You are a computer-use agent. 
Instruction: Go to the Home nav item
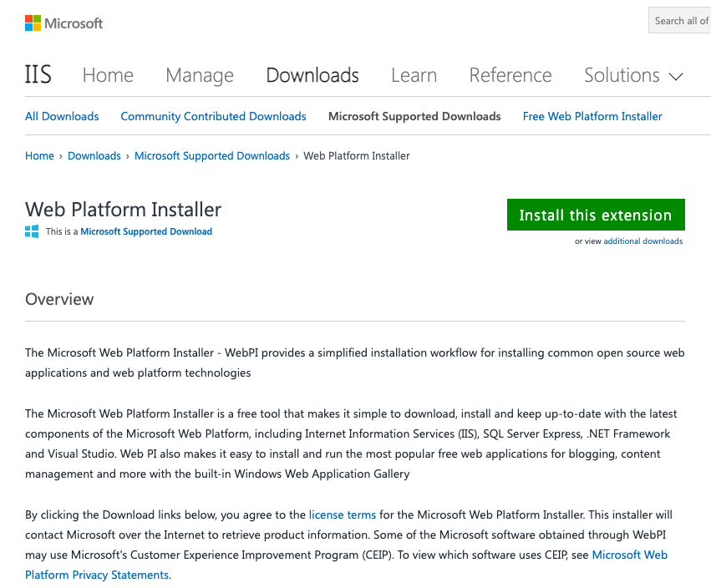[x=108, y=75]
